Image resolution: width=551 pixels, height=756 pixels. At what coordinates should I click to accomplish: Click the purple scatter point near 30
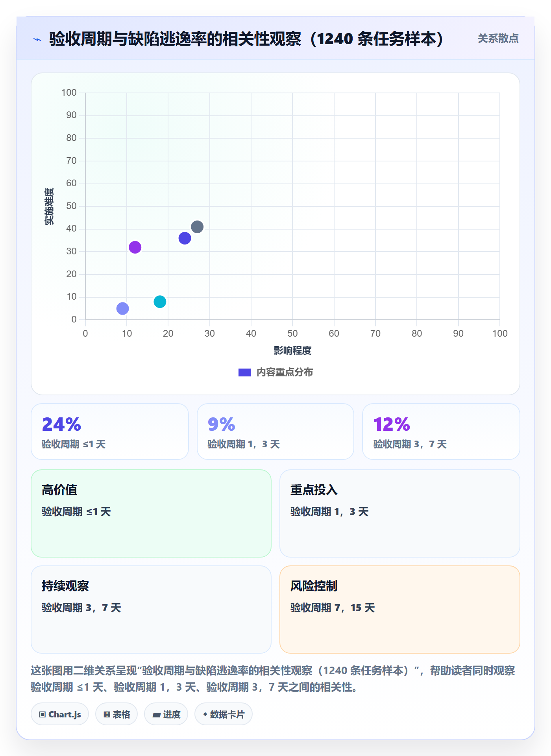pyautogui.click(x=135, y=247)
